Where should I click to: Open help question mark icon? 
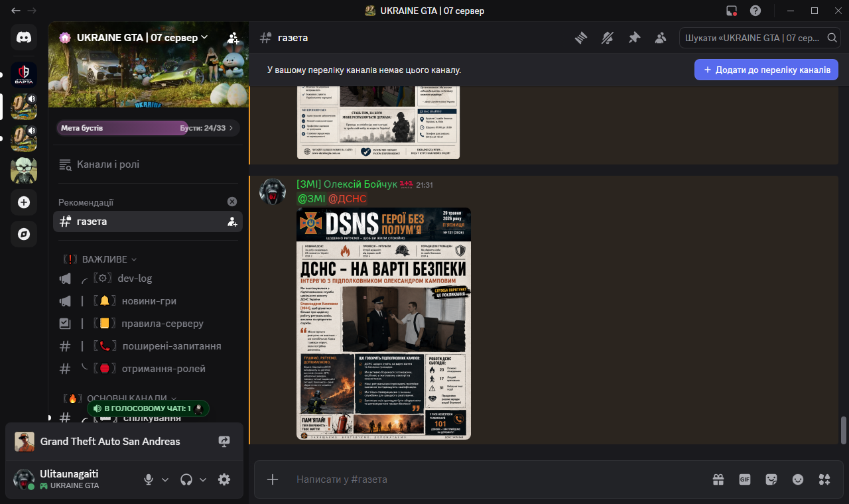pyautogui.click(x=755, y=11)
